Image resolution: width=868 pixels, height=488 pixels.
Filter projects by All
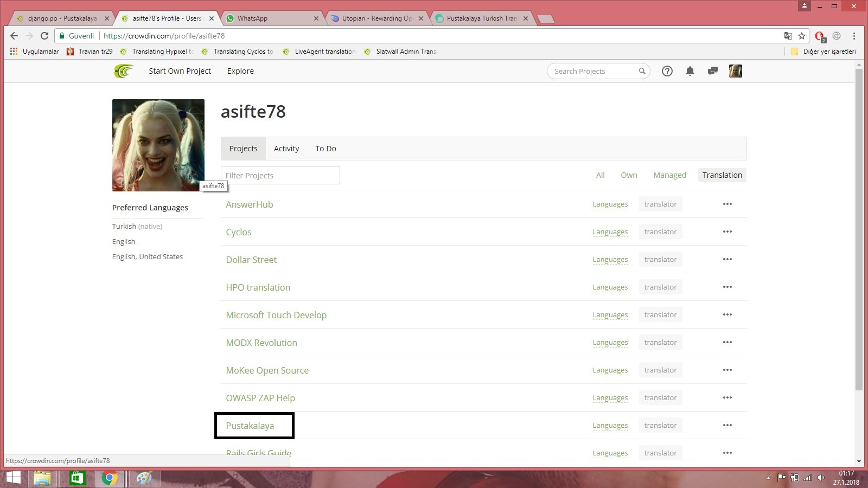pyautogui.click(x=600, y=175)
